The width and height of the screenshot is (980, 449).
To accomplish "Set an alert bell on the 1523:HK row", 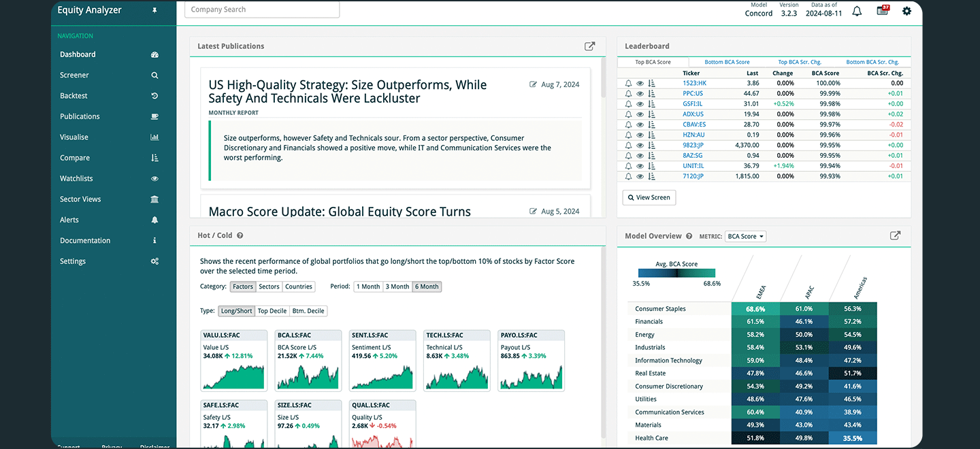I will point(627,83).
